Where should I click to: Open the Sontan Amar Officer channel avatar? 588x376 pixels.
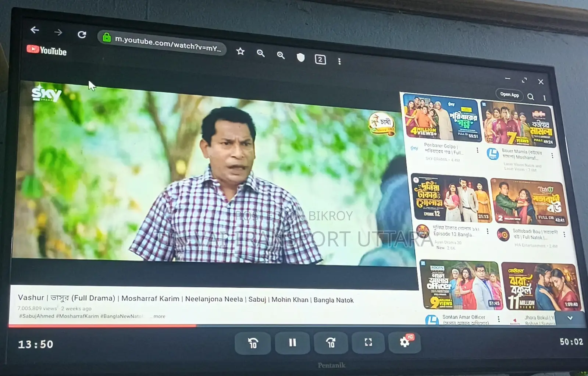(432, 320)
